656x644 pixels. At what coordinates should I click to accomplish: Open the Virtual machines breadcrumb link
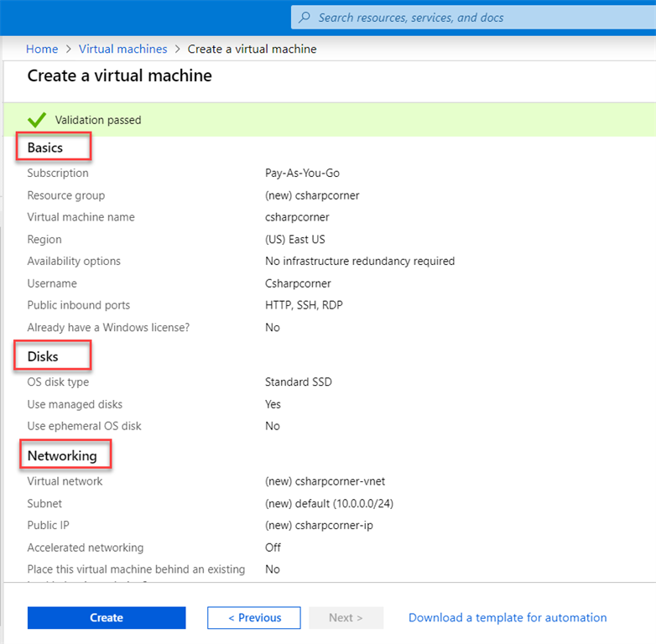pyautogui.click(x=123, y=49)
